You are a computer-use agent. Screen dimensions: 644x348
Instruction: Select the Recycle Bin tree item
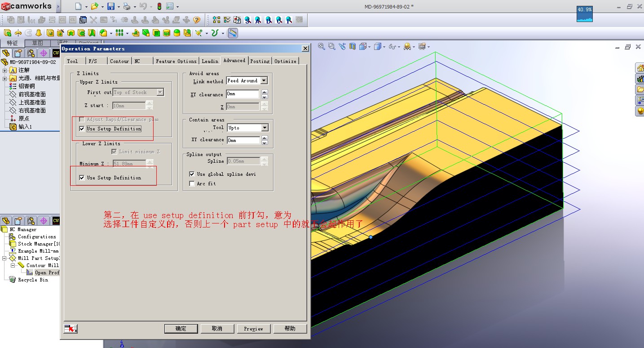click(29, 280)
